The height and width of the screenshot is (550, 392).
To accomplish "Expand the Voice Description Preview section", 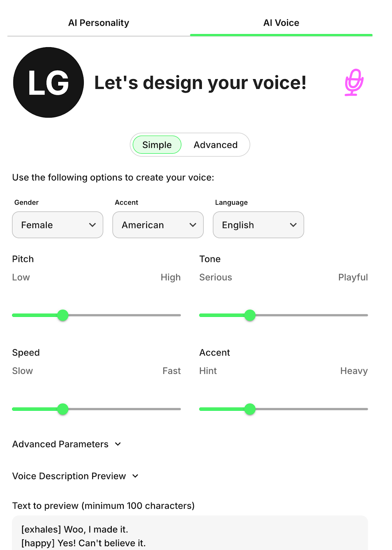I will [x=76, y=476].
